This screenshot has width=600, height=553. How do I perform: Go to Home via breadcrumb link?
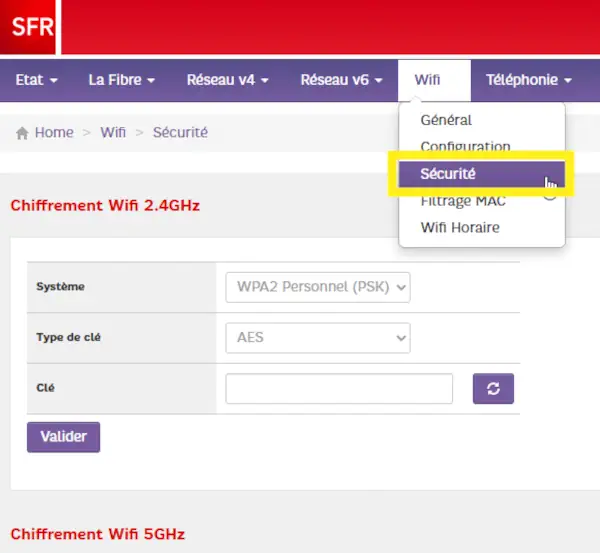pyautogui.click(x=54, y=132)
